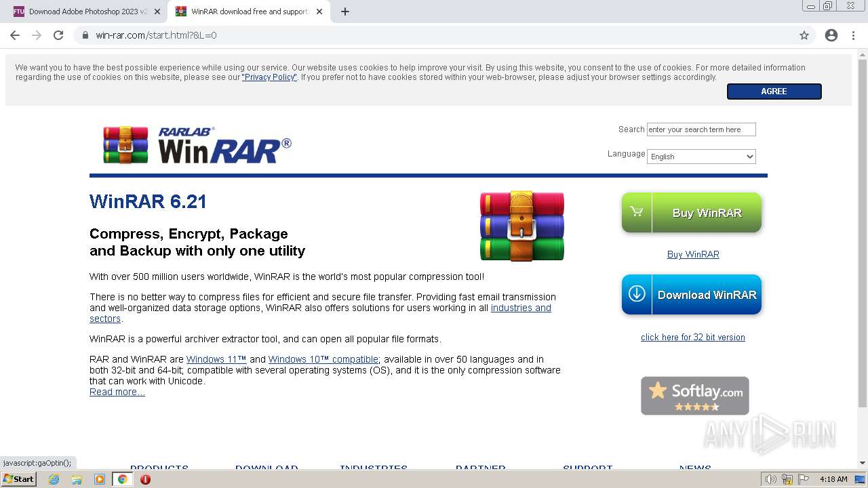Viewport: 868px width, 488px height.
Task: Open the Chrome profile avatar menu
Action: (831, 35)
